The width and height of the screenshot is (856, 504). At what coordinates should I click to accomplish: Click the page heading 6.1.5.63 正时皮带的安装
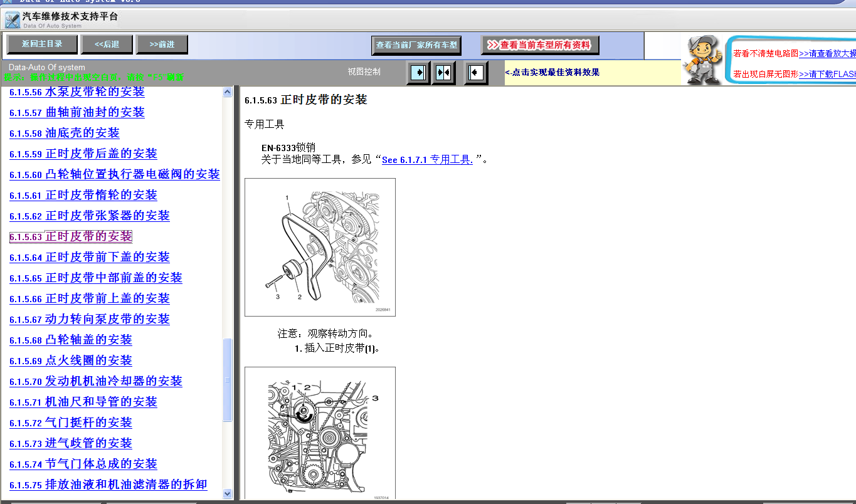point(306,100)
